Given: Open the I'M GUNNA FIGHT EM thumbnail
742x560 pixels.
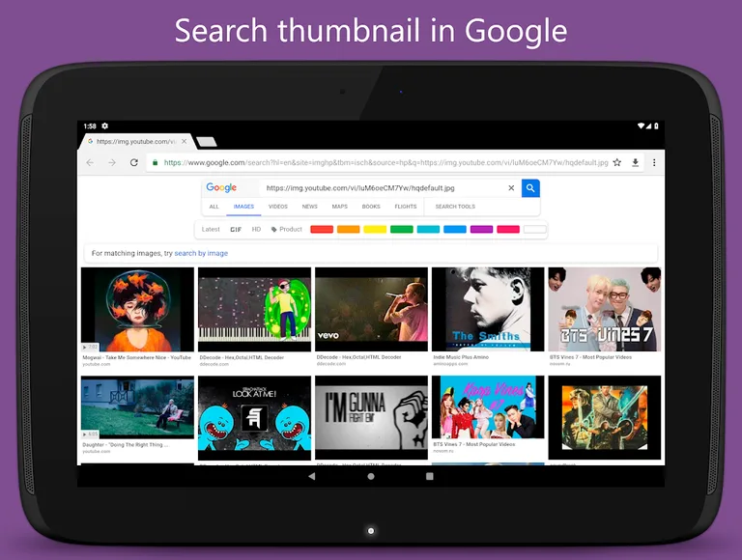Looking at the screenshot, I should 371,418.
